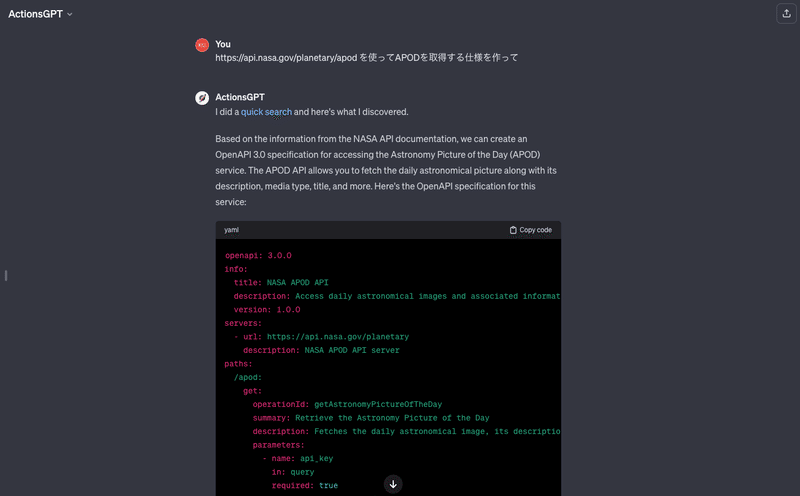This screenshot has height=496, width=800.
Task: Click the You user avatar
Action: click(x=202, y=45)
